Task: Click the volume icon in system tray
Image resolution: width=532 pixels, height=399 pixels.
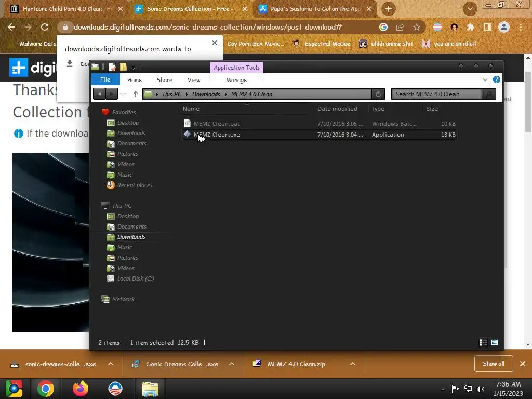Action: [x=481, y=389]
